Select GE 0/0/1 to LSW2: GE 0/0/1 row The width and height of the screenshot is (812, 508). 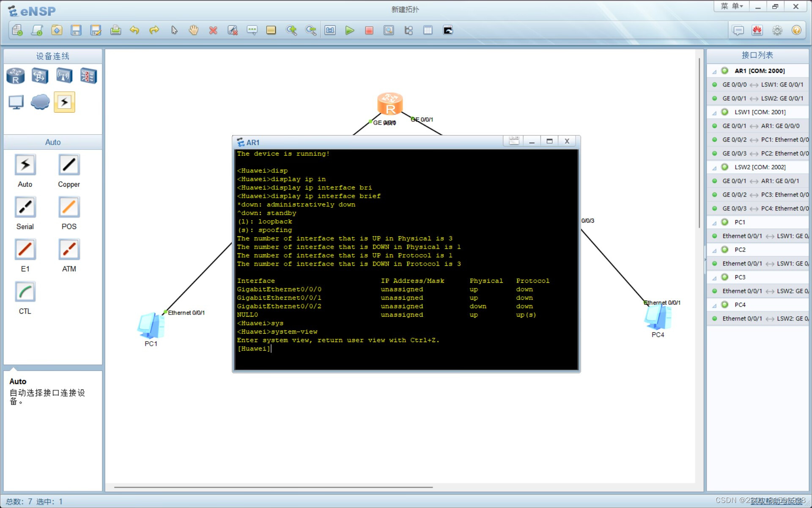[758, 98]
